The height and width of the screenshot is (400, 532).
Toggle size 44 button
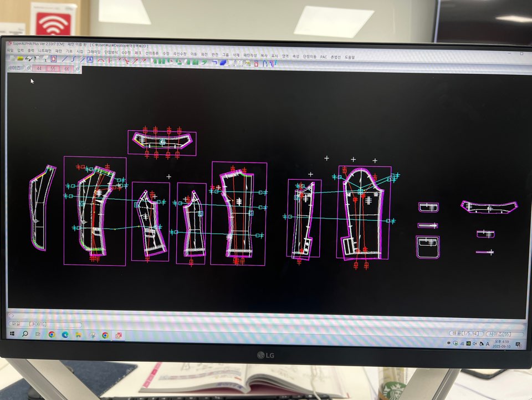coord(39,68)
